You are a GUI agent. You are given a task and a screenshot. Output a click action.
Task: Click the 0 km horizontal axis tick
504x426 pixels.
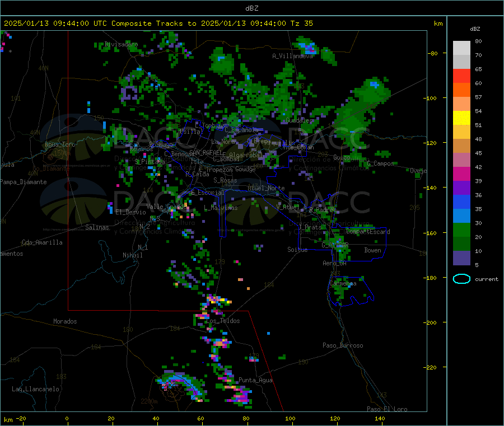click(67, 418)
